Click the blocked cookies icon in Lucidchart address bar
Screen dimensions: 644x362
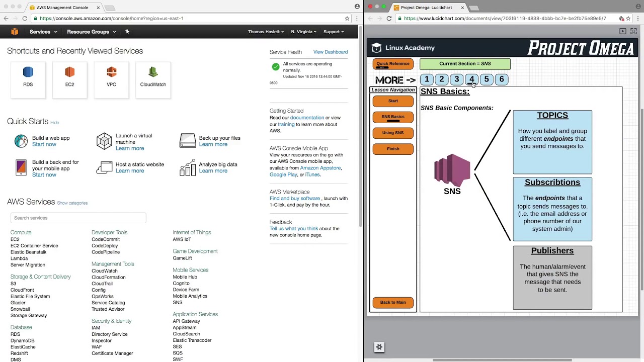tap(621, 19)
